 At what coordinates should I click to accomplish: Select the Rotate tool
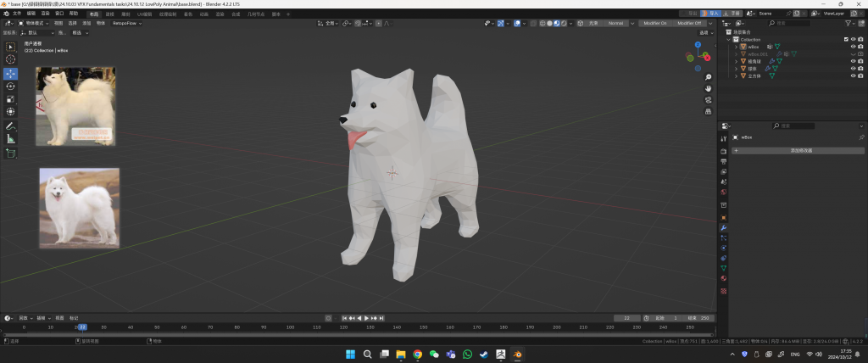pyautogui.click(x=11, y=86)
